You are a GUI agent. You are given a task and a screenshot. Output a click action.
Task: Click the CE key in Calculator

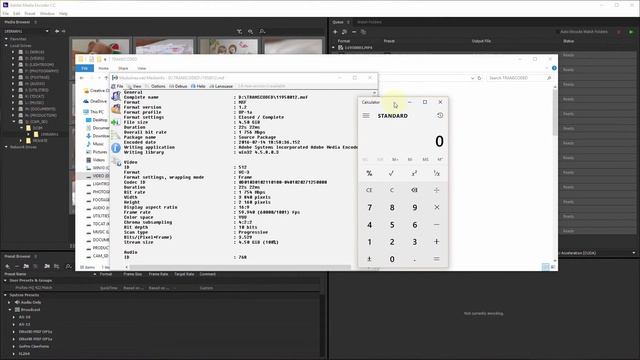point(369,190)
